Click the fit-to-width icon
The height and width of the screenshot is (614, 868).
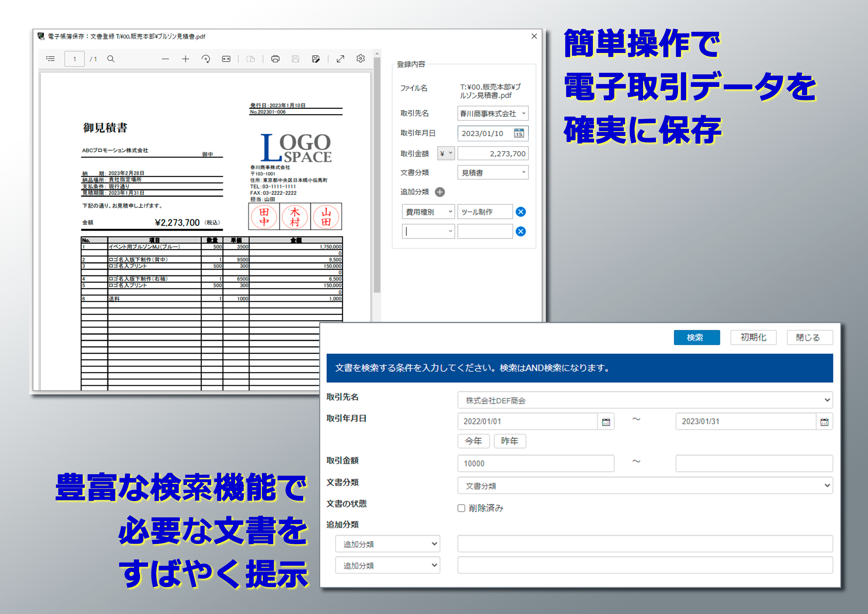point(226,59)
